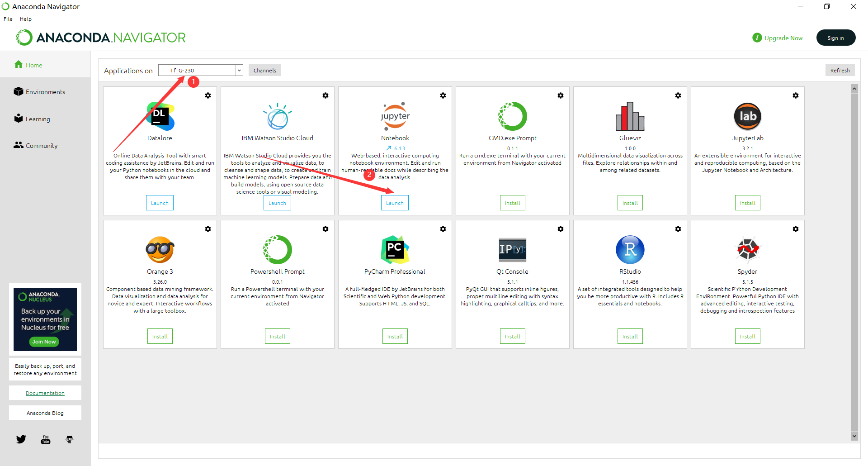This screenshot has width=868, height=466.
Task: Open the Documentation link
Action: click(45, 393)
